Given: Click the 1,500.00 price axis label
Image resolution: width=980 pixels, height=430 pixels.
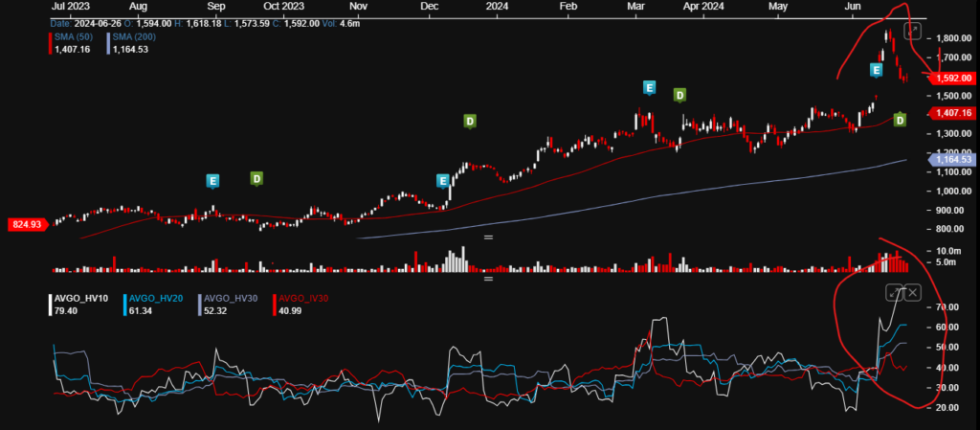Looking at the screenshot, I should [954, 96].
